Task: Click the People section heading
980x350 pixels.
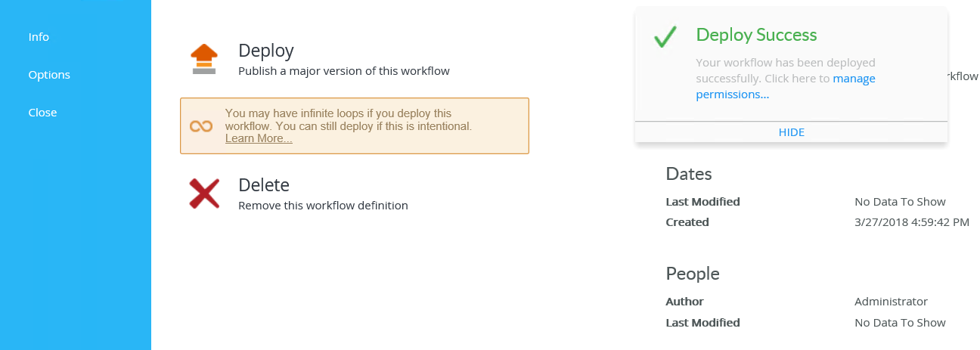Action: (692, 273)
